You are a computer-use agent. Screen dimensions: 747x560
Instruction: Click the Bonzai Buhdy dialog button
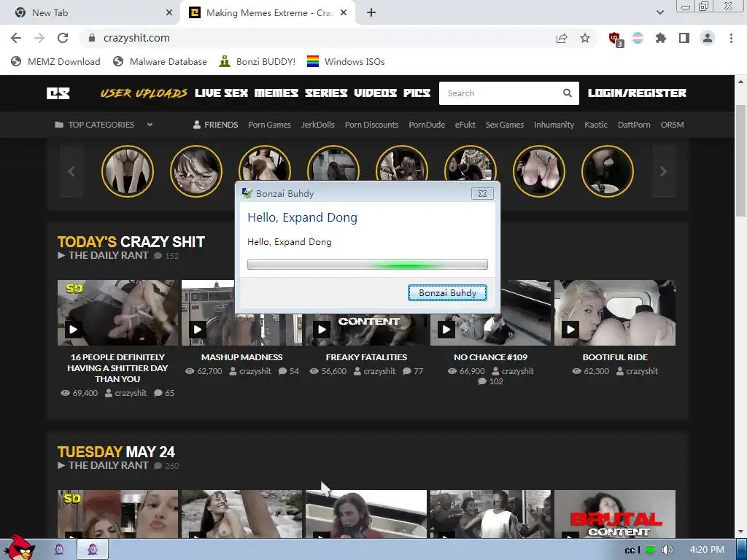coord(447,293)
